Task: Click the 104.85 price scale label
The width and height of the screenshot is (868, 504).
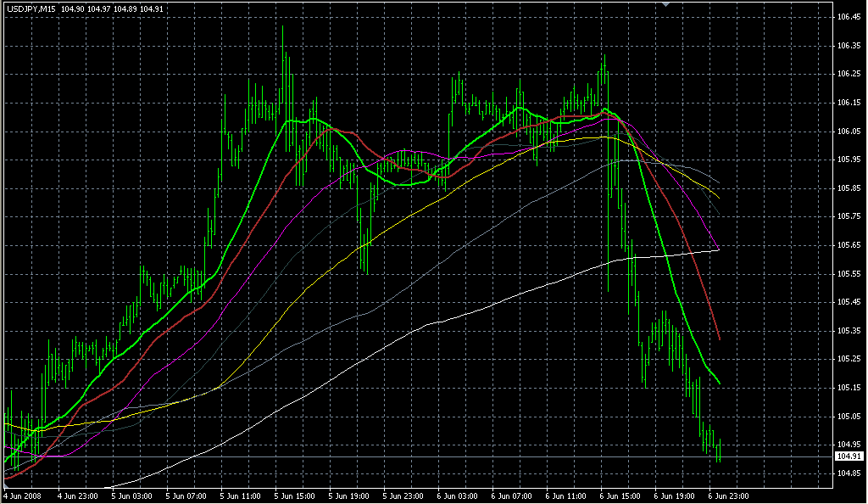Action: point(848,473)
